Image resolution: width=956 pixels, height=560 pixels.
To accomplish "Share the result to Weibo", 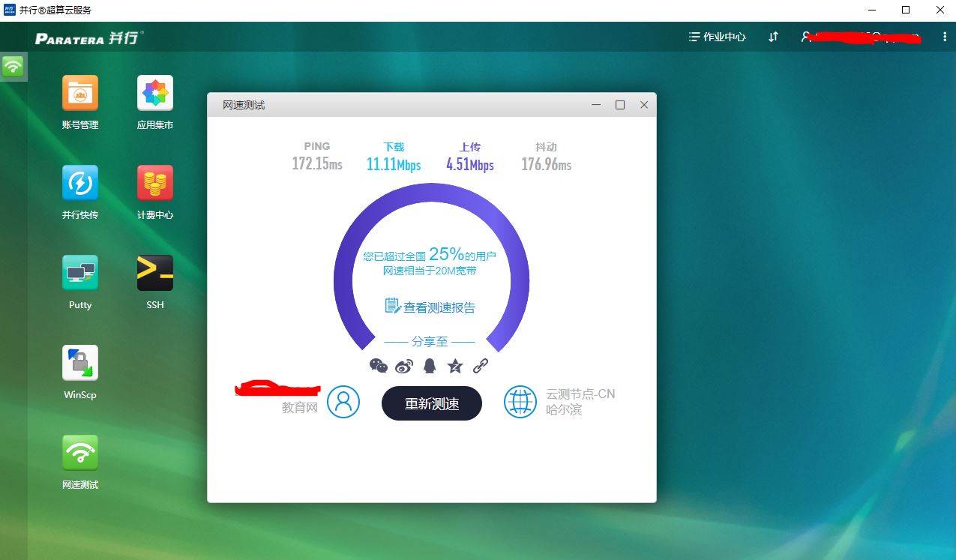I will [x=403, y=365].
